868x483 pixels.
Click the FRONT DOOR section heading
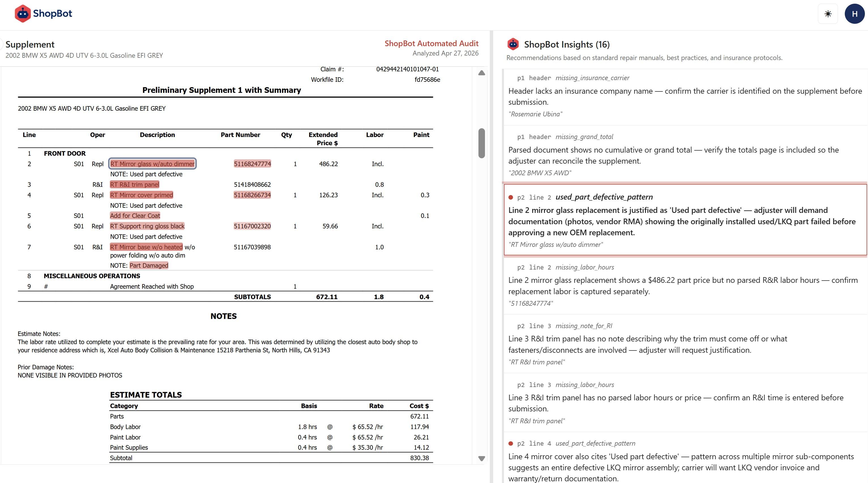coord(65,153)
